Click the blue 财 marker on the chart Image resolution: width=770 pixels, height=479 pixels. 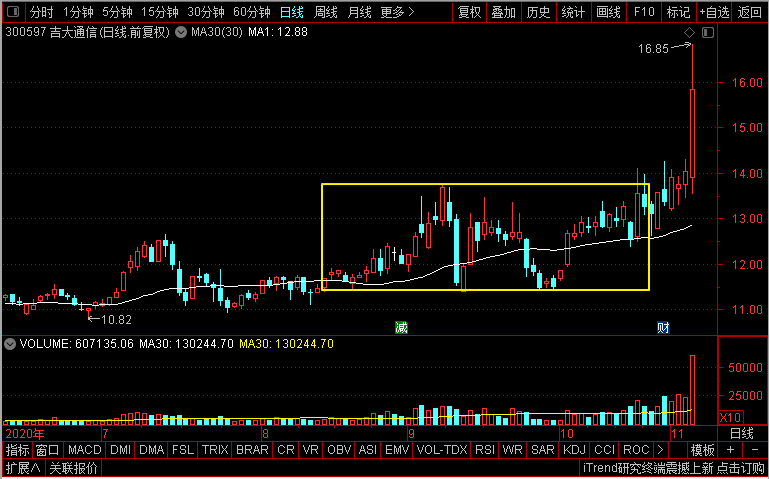663,328
